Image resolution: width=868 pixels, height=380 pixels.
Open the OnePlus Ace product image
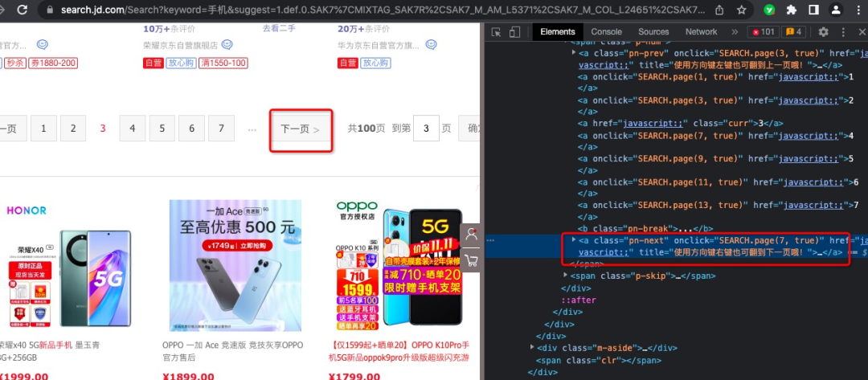pyautogui.click(x=235, y=266)
